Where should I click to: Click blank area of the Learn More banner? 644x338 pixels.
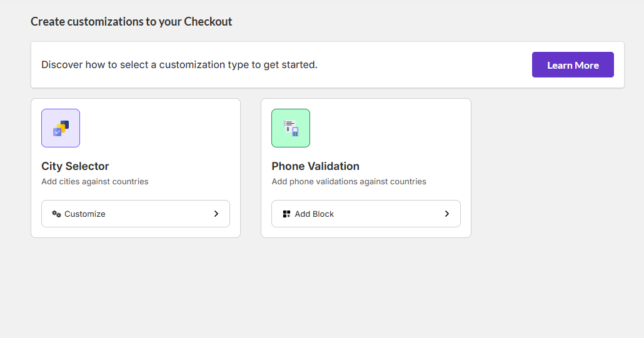425,65
